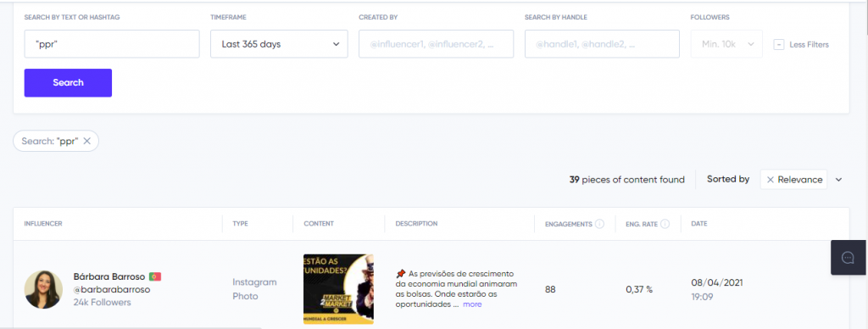Click the Date column header
This screenshot has height=329, width=868.
coord(699,224)
